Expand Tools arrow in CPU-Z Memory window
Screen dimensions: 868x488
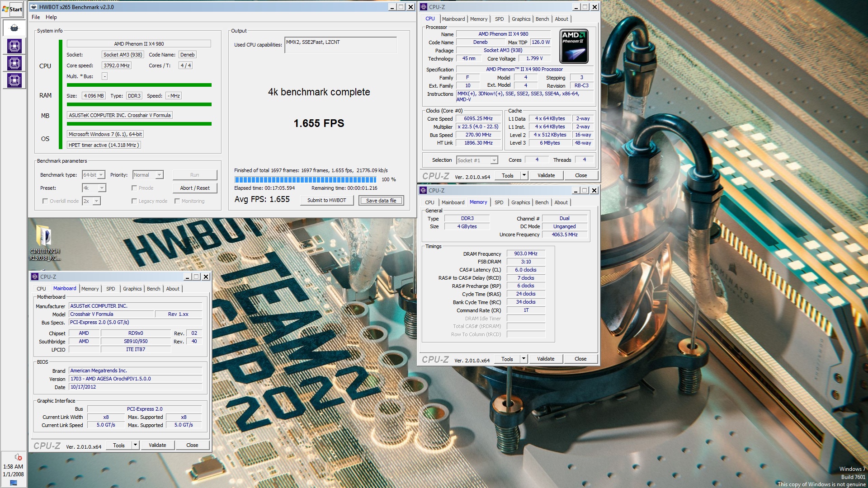(524, 359)
